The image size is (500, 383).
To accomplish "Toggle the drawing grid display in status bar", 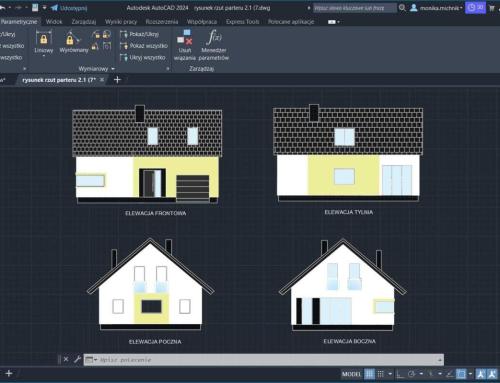I will [x=369, y=374].
